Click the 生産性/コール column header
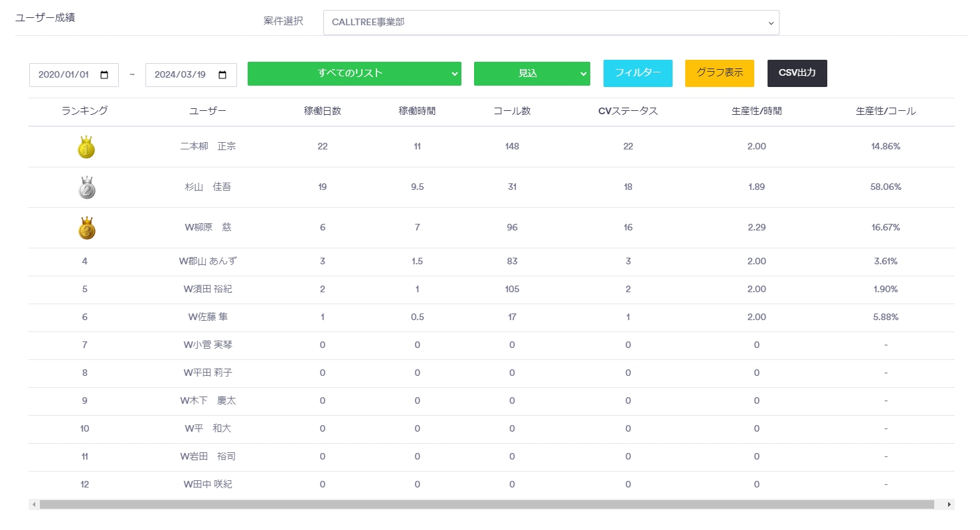 coord(886,112)
